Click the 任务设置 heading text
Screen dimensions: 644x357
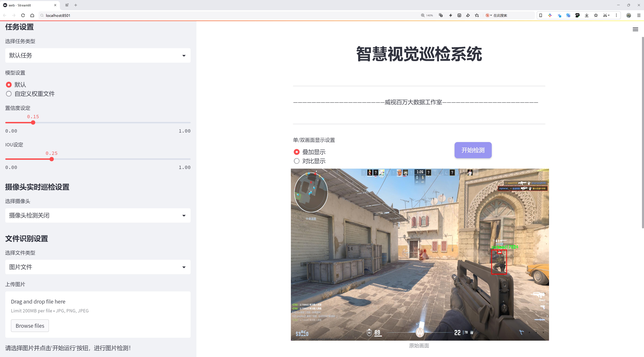[19, 27]
